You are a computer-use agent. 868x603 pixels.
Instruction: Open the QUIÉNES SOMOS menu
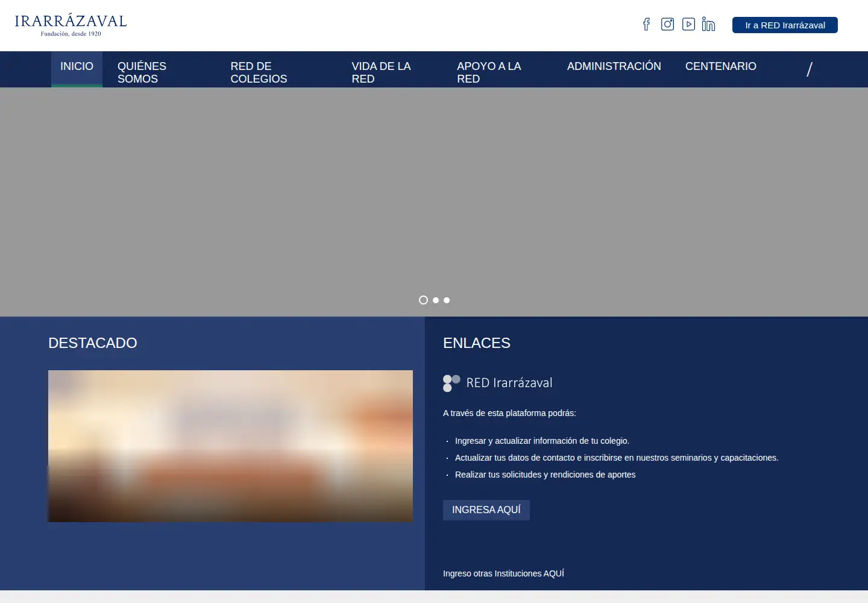pos(142,72)
